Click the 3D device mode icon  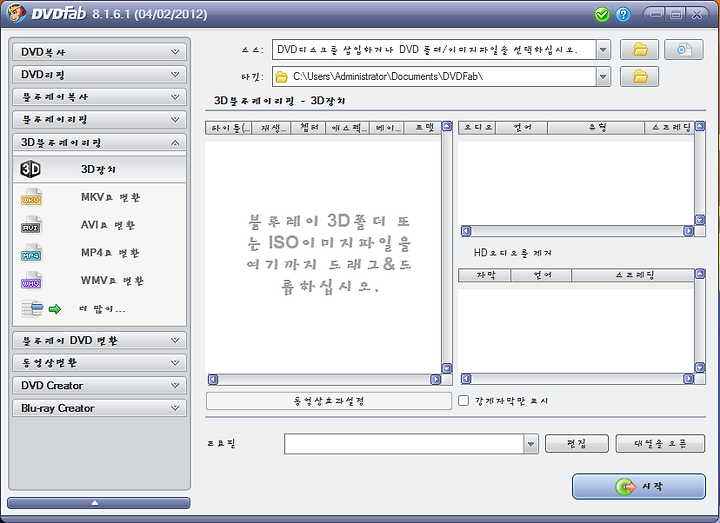point(30,169)
